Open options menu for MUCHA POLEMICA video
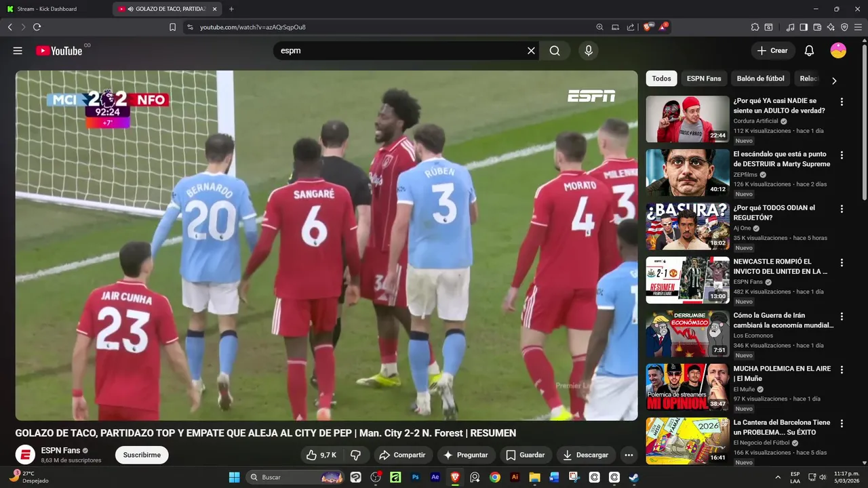 (x=842, y=370)
